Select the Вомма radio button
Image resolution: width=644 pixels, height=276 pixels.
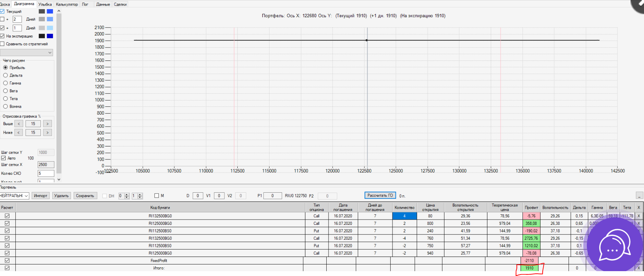6,106
